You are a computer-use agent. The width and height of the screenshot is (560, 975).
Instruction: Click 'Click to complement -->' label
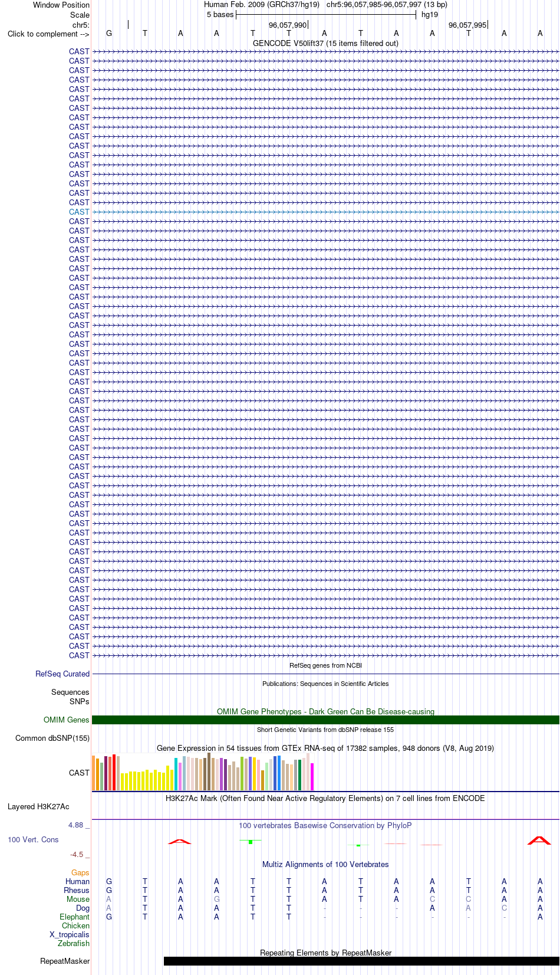[48, 34]
